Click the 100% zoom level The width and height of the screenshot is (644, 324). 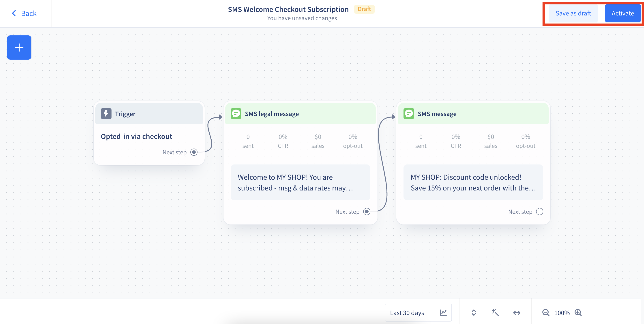click(x=562, y=313)
